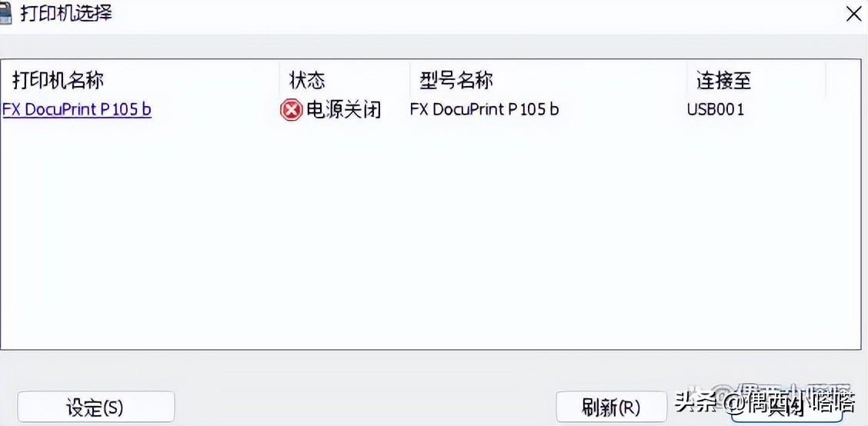Refresh the printer list with 刷新(R)

[x=611, y=408]
